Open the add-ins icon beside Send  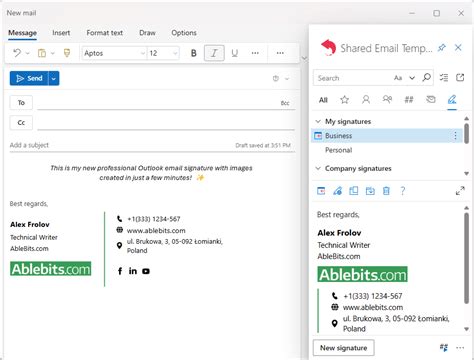[x=276, y=78]
